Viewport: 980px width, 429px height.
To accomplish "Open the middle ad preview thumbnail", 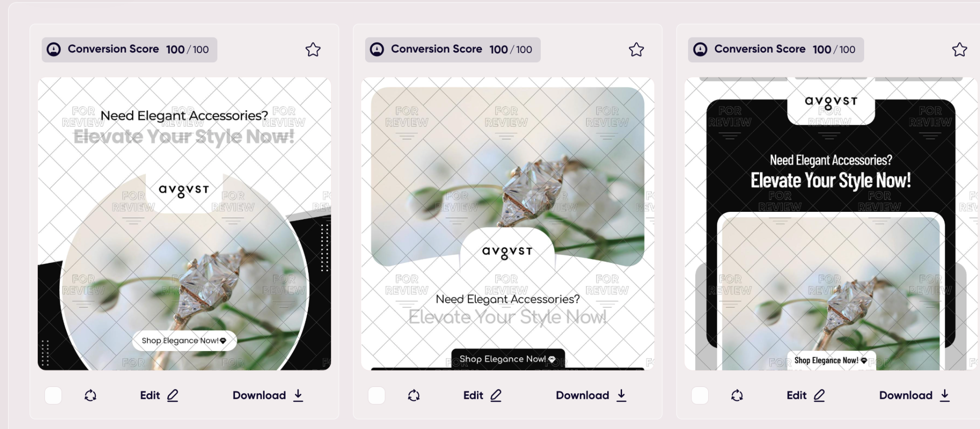I will pyautogui.click(x=508, y=224).
